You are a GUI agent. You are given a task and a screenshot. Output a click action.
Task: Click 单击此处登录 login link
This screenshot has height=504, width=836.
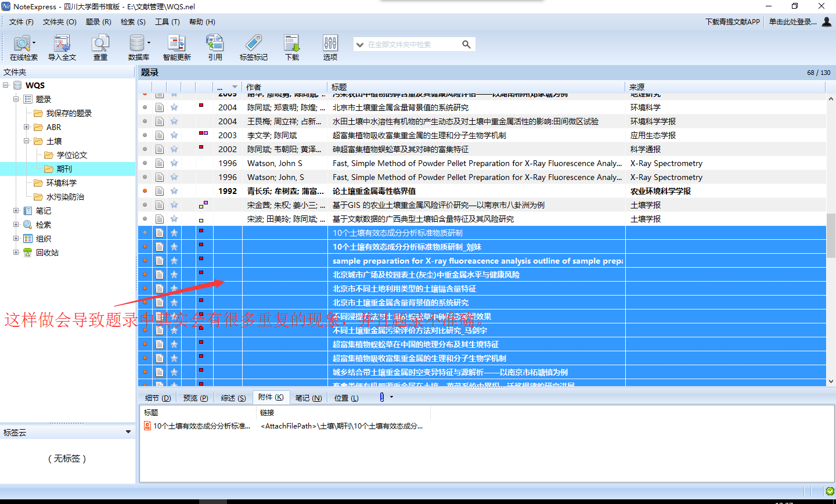click(x=793, y=22)
